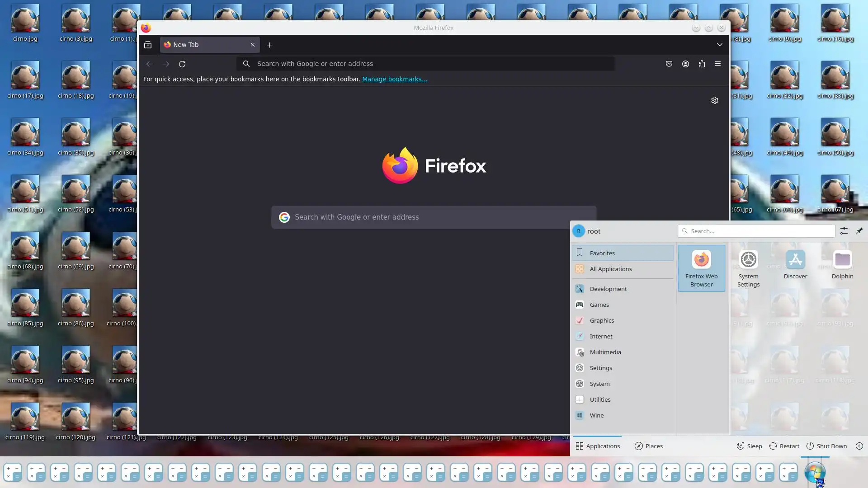Expand more session options arrow
The image size is (868, 488).
pos(859,446)
